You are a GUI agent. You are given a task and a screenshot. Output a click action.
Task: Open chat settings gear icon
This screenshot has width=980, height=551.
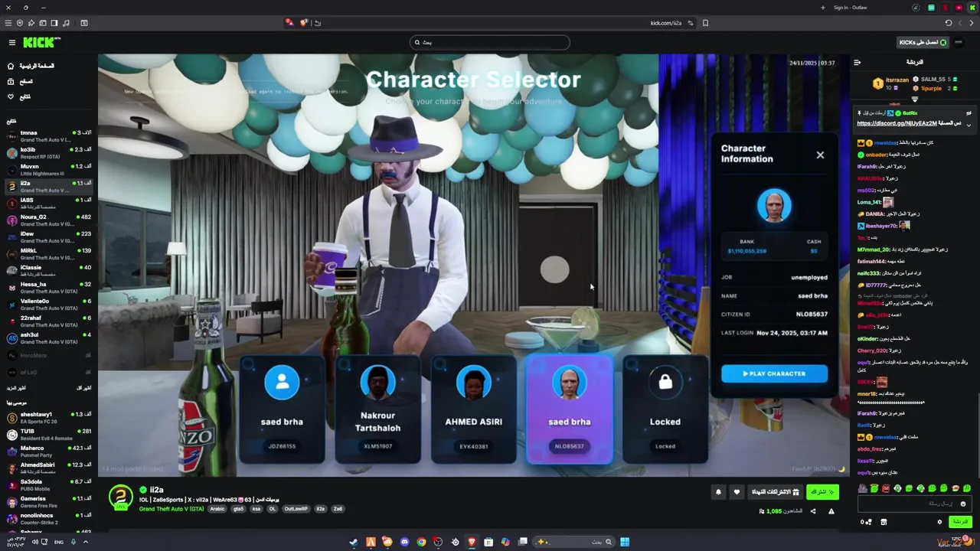pyautogui.click(x=939, y=522)
